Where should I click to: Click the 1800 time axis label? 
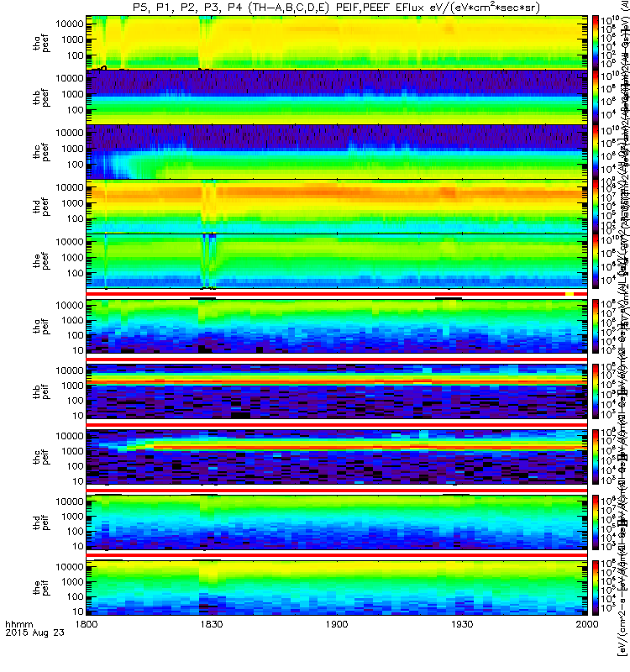(87, 624)
